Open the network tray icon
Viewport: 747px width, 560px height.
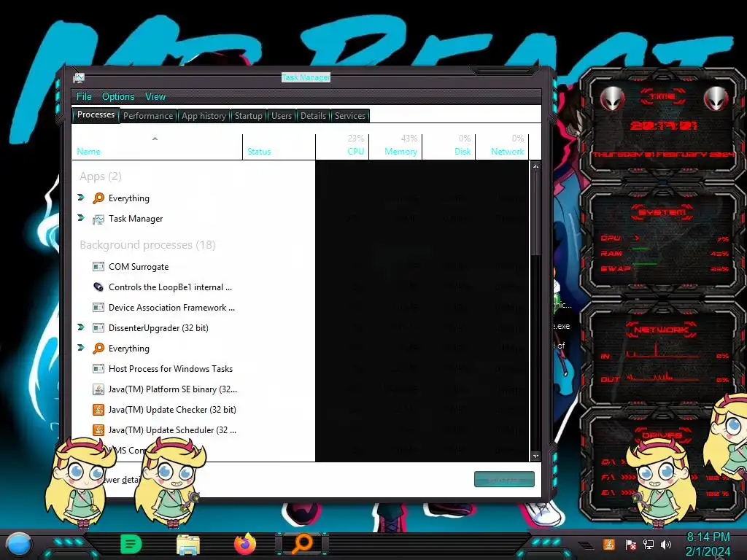(649, 544)
